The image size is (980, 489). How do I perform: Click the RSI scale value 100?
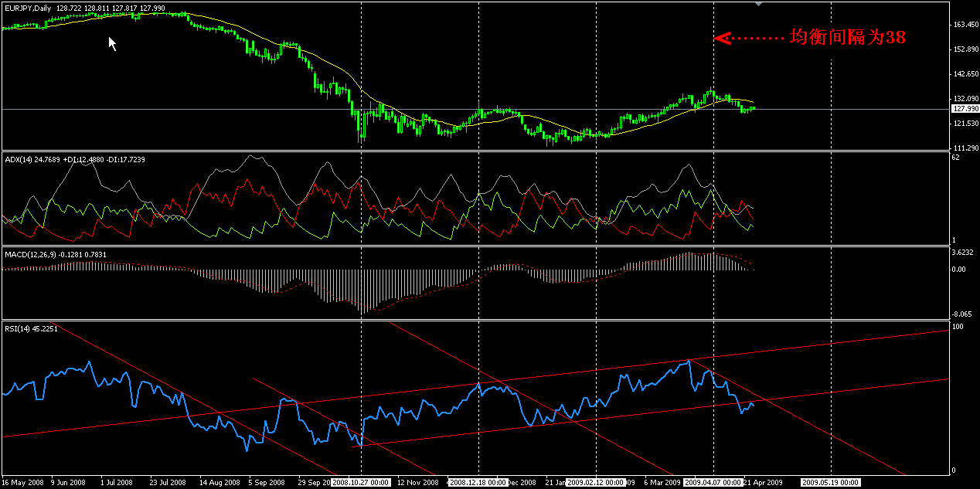(958, 328)
